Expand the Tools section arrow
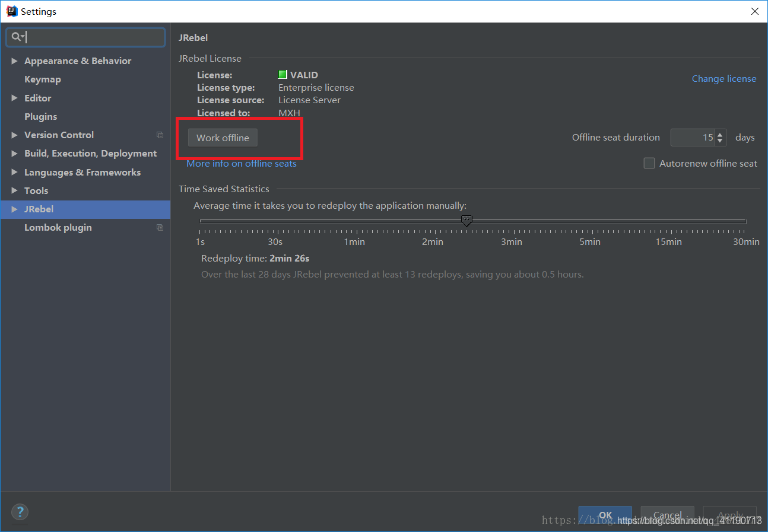768x532 pixels. (x=14, y=191)
